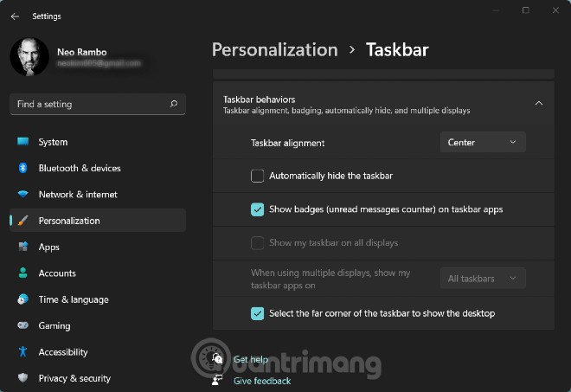
Task: Open the All taskbars dropdown
Action: 482,279
